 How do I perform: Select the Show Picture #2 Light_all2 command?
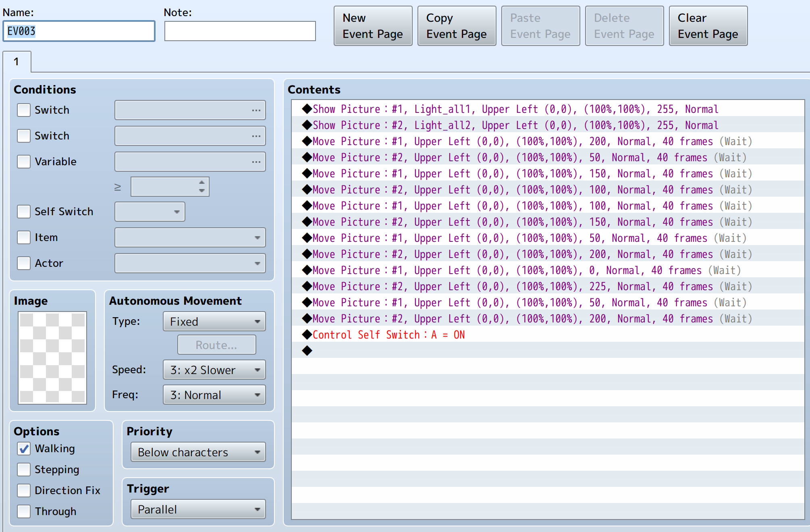point(548,125)
